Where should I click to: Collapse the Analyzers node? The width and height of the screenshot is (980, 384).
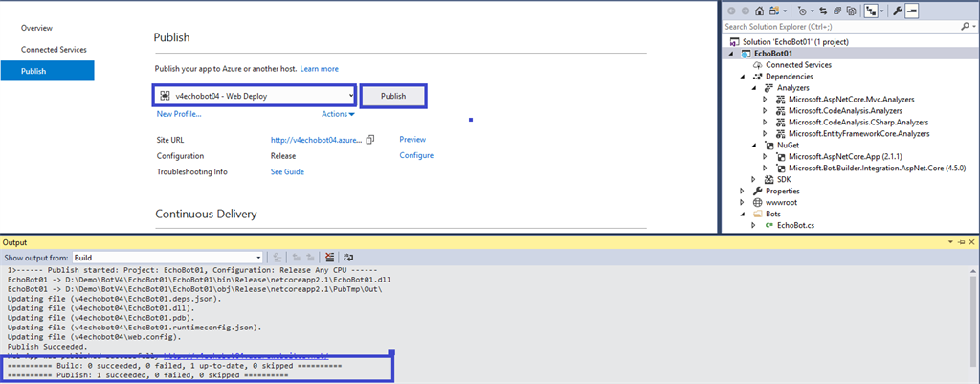(x=754, y=88)
